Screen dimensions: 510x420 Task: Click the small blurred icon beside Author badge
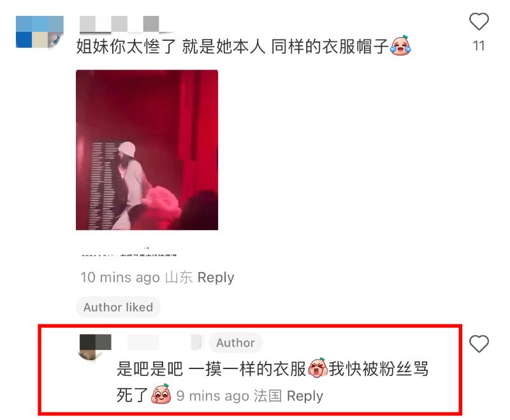click(x=196, y=342)
